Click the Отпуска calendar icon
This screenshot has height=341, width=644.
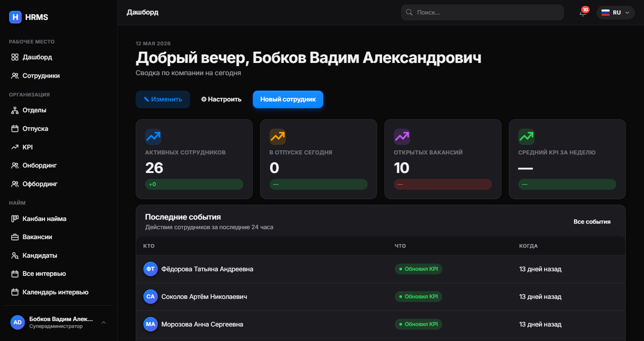[x=15, y=129]
